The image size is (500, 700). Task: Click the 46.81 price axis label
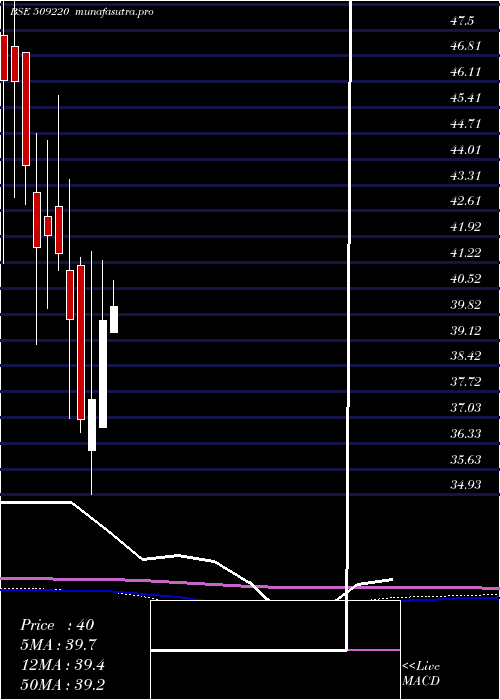click(x=465, y=46)
